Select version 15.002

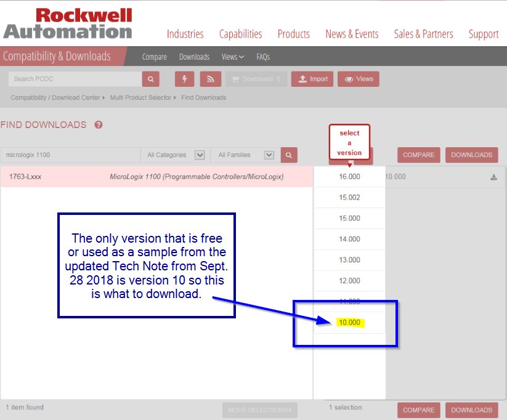click(x=349, y=197)
